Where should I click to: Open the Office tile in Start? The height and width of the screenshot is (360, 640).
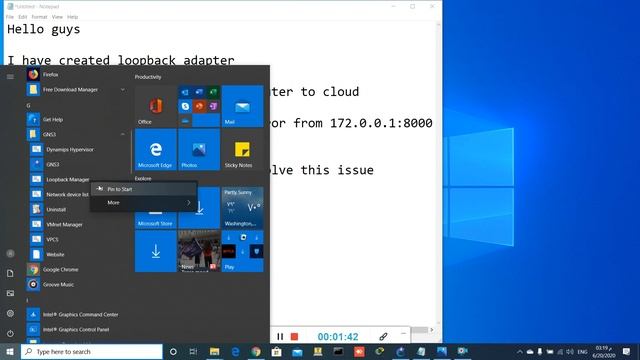[x=156, y=106]
